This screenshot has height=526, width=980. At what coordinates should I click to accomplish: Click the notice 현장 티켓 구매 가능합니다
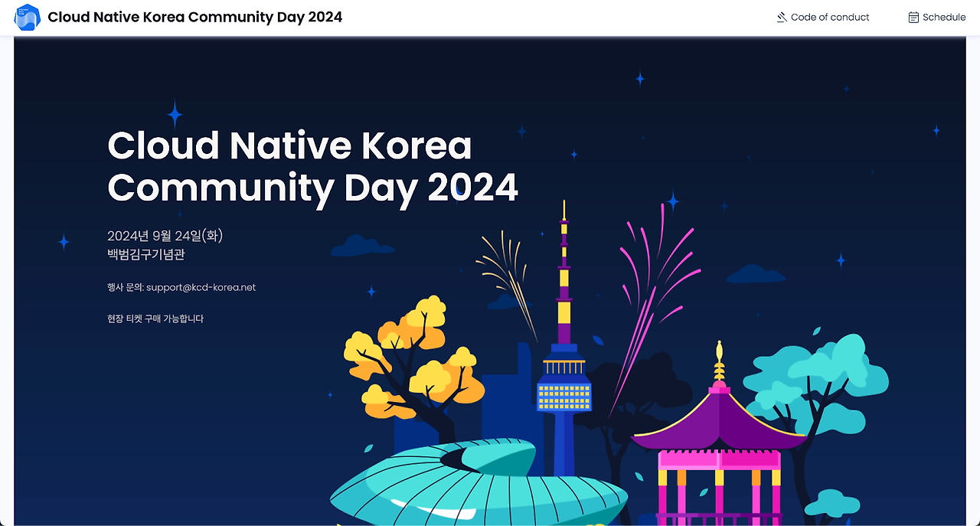155,319
